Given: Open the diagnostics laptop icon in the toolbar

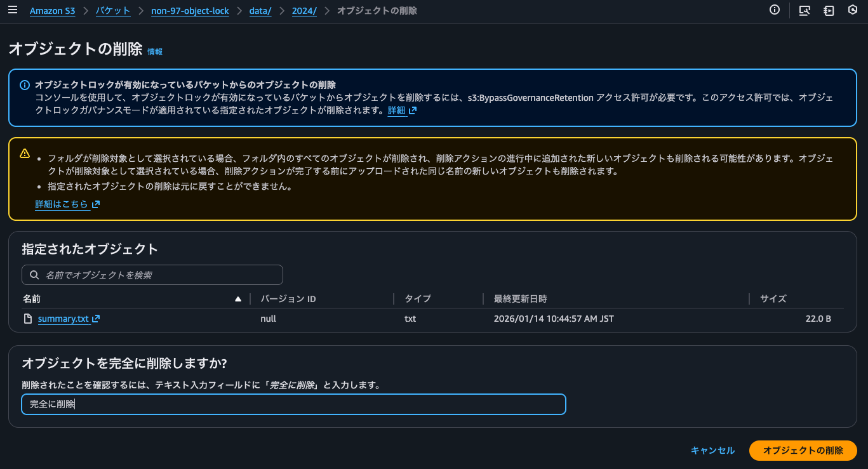Looking at the screenshot, I should [805, 10].
